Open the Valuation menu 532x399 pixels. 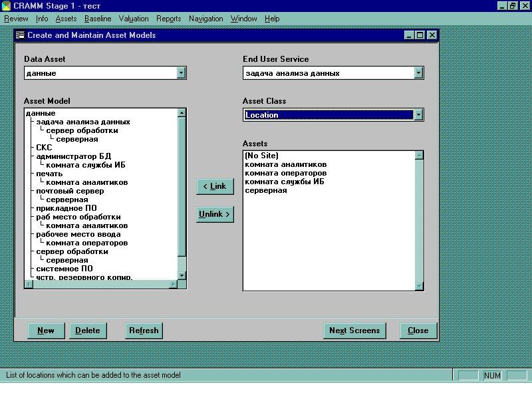134,19
